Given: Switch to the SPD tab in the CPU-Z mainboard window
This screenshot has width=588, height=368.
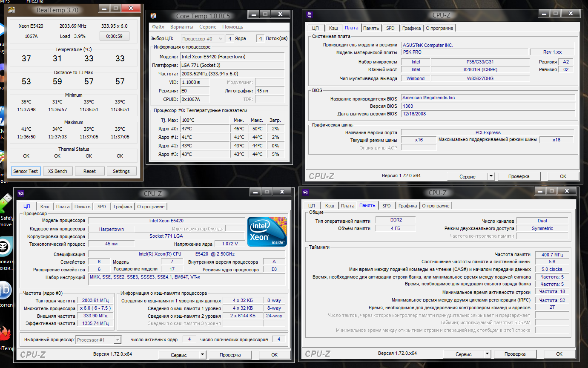Looking at the screenshot, I should [390, 28].
